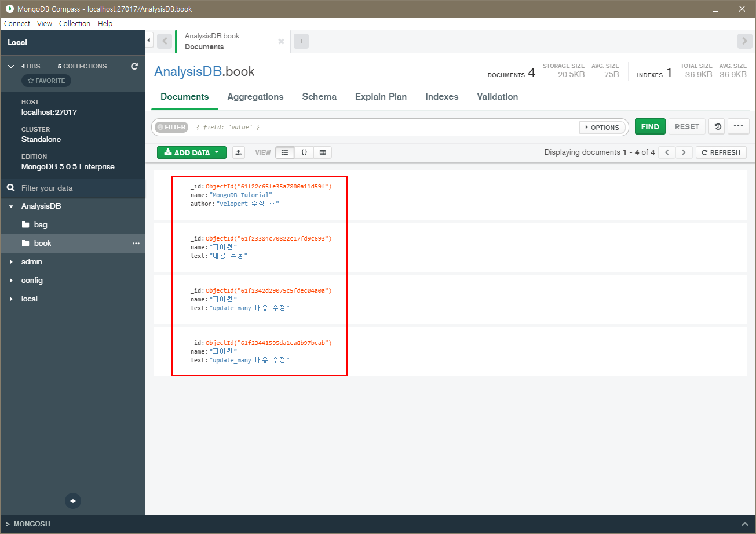Collapse the sidebar with the small arrow
Viewport: 756px width, 534px height.
tap(149, 40)
